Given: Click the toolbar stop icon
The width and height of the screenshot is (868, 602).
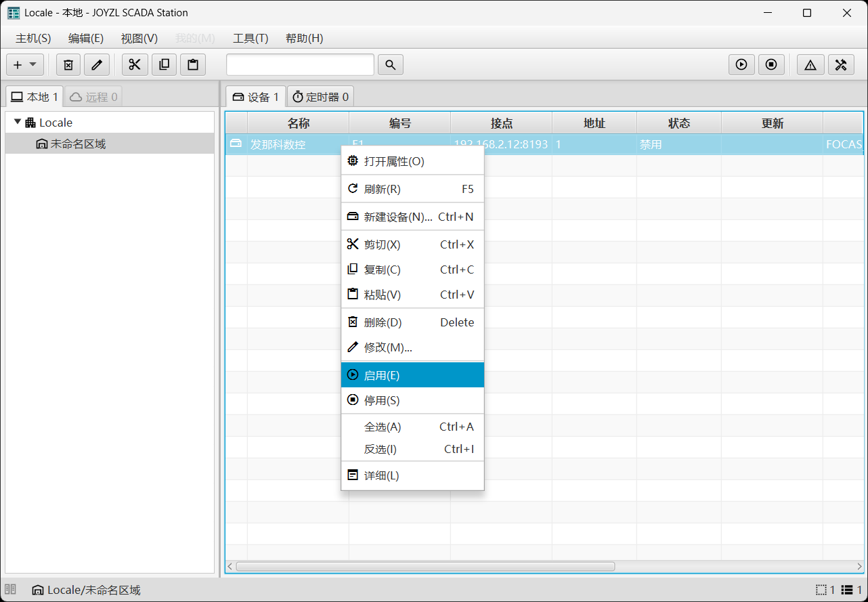Looking at the screenshot, I should (x=771, y=65).
